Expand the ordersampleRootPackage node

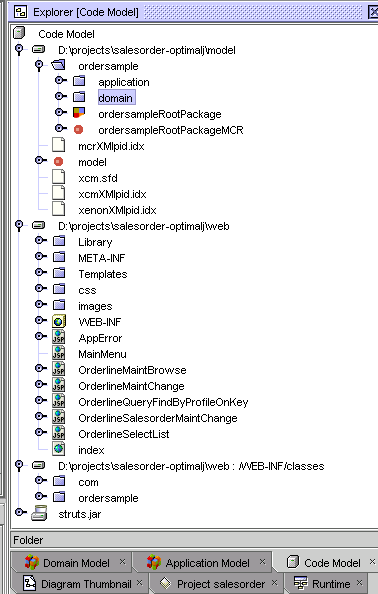coord(61,112)
